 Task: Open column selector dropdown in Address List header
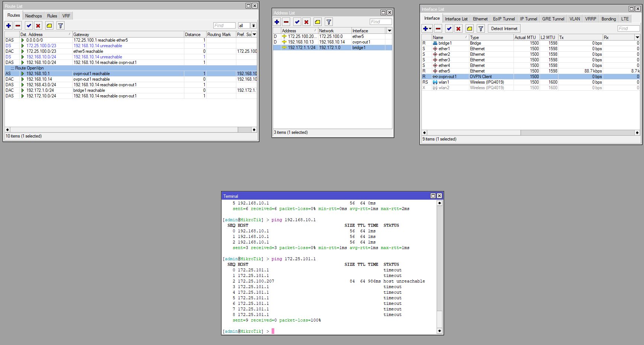[389, 31]
